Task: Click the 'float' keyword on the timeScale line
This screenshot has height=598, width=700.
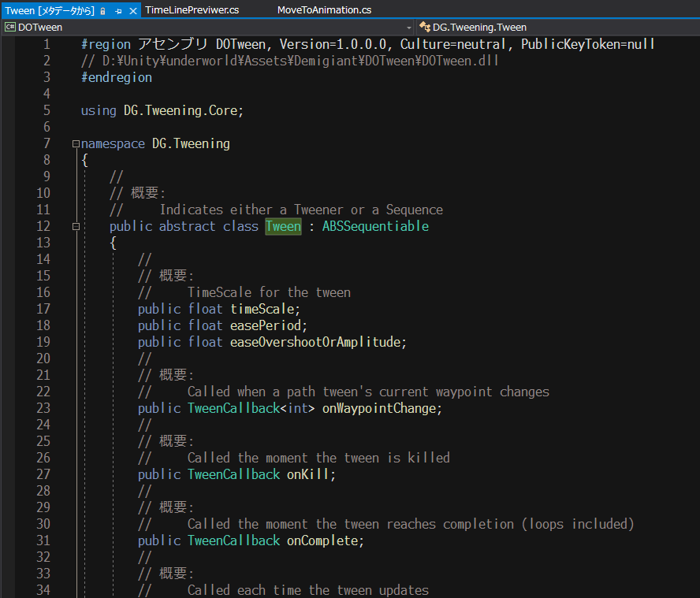Action: pos(205,309)
